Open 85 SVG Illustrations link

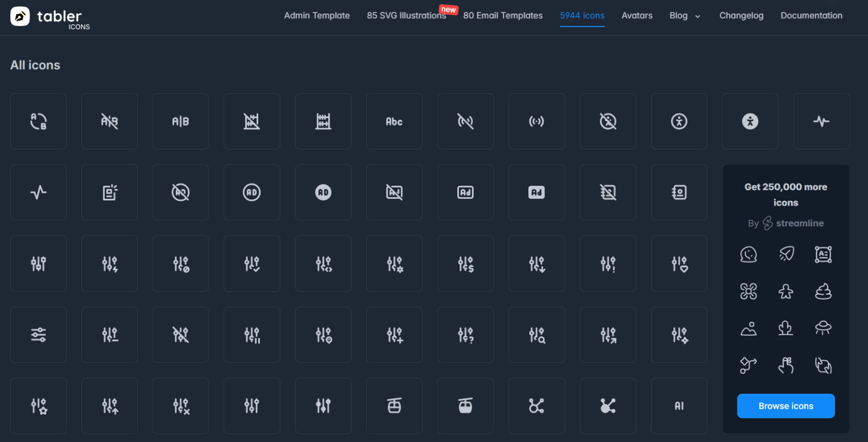pyautogui.click(x=406, y=16)
